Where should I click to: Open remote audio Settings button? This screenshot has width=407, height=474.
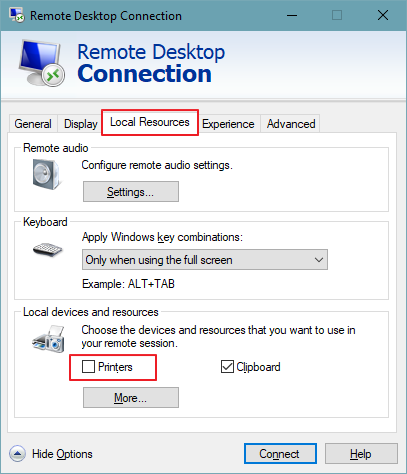coord(131,192)
